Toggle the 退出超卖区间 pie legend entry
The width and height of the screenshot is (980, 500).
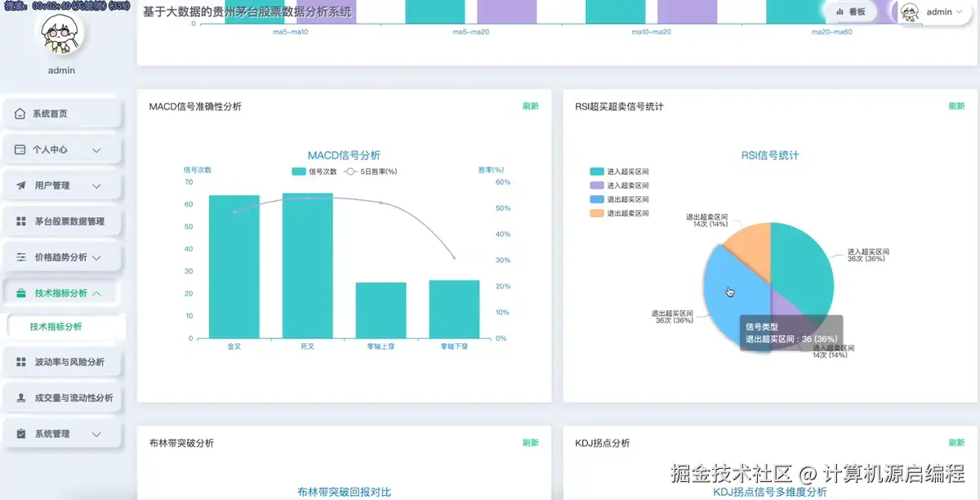[x=620, y=213]
